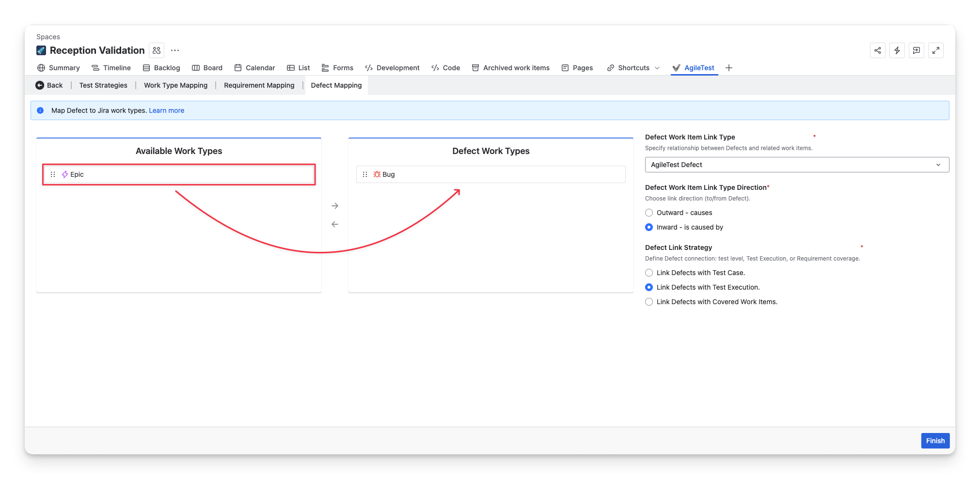
Task: Add a new tab with plus icon
Action: [x=728, y=68]
